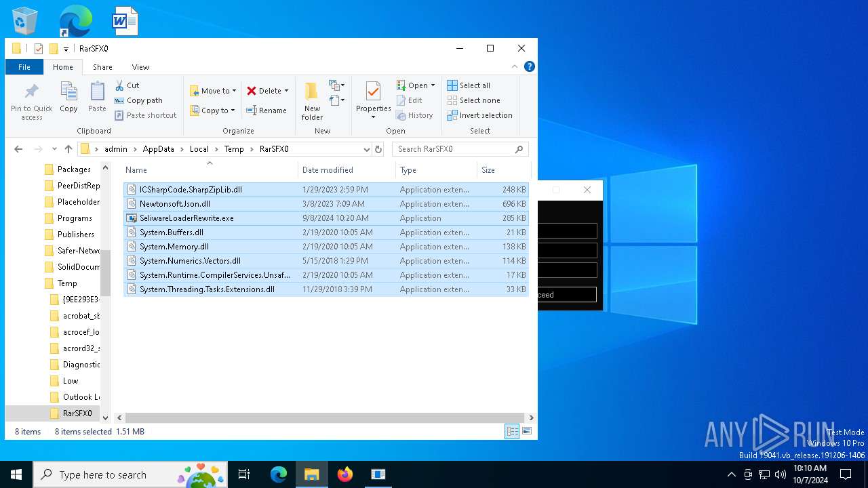Open file History from ribbon
Image resolution: width=868 pixels, height=488 pixels.
[414, 115]
